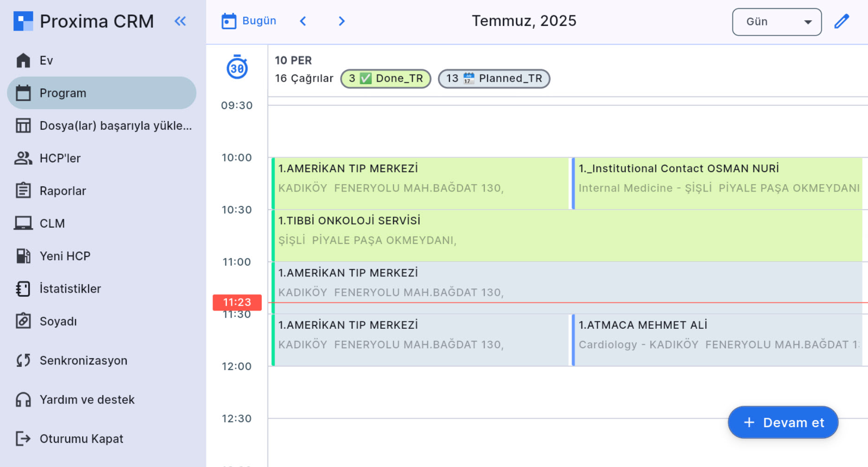The height and width of the screenshot is (467, 868).
Task: Collapse the sidebar with double chevron icon
Action: click(x=180, y=21)
